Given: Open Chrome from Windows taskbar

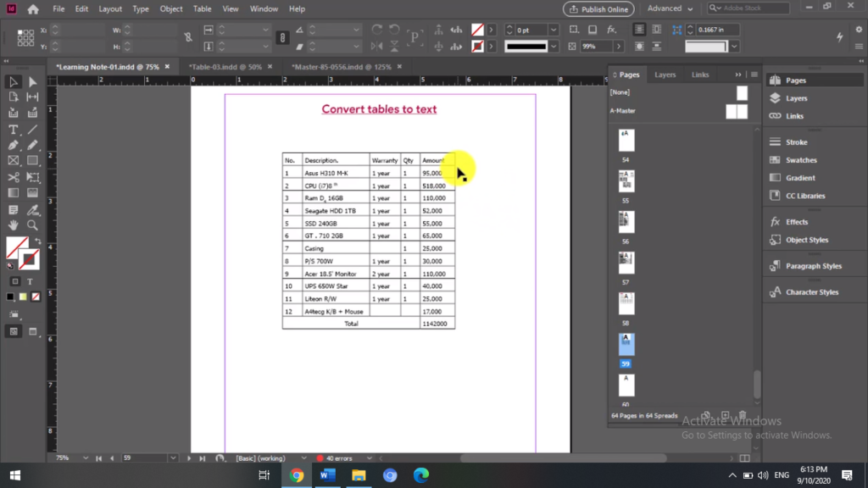Looking at the screenshot, I should click(296, 475).
